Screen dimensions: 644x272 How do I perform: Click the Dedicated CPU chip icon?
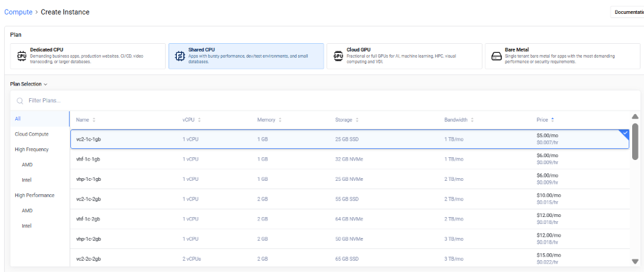[22, 56]
